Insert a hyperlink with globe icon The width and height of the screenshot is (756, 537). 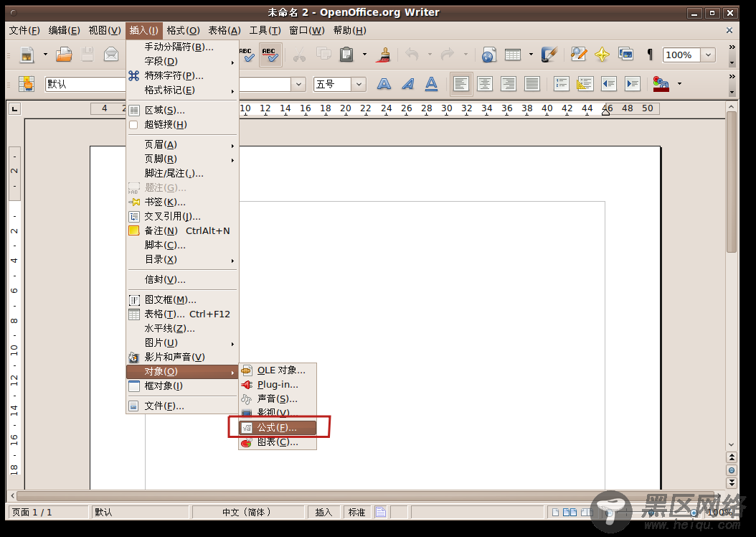pos(488,55)
